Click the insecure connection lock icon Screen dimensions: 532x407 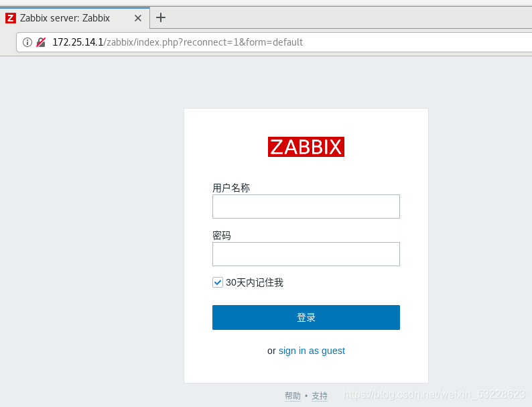pyautogui.click(x=41, y=42)
